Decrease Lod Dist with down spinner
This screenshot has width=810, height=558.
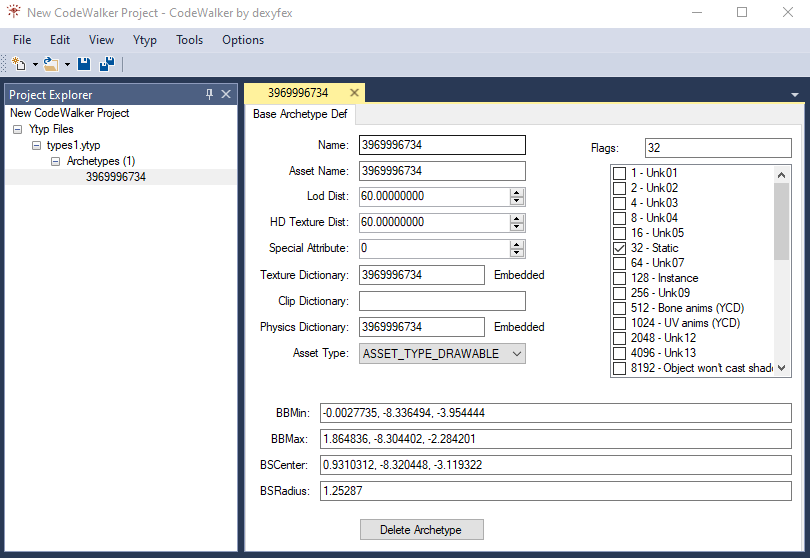(x=517, y=201)
